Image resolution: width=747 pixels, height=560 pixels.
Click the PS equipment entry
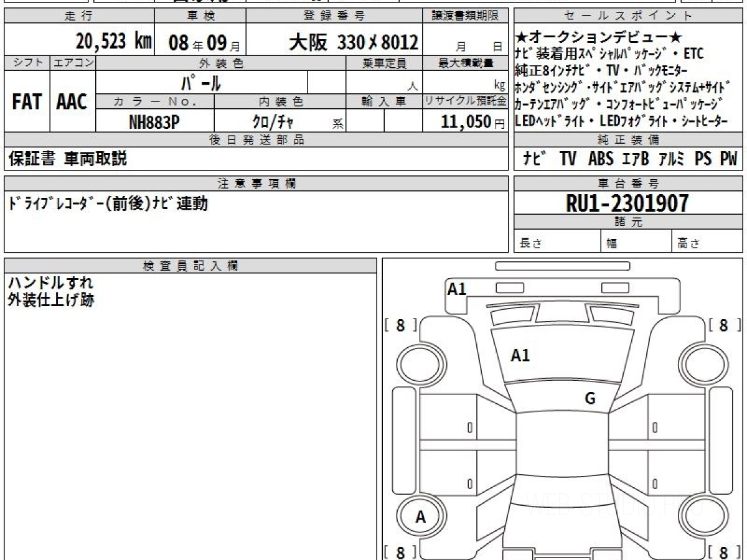(x=703, y=159)
